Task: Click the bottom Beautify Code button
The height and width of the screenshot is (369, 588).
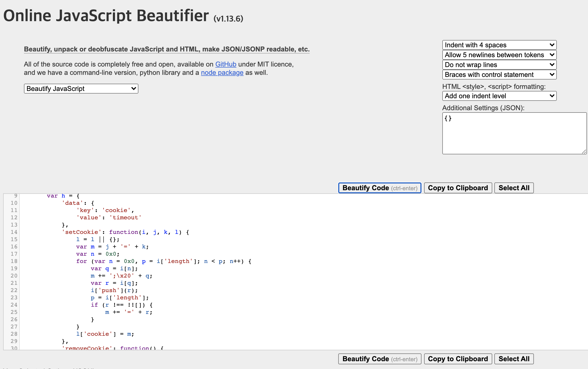Action: click(x=380, y=359)
